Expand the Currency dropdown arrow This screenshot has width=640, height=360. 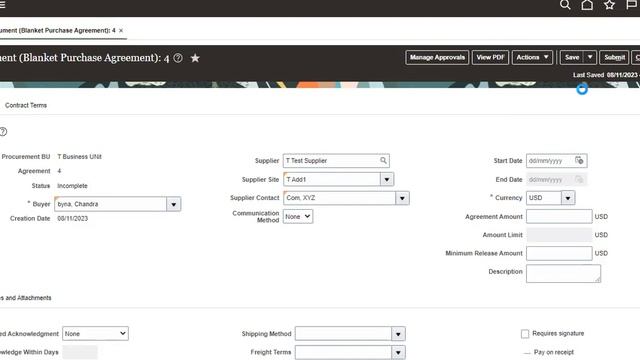pos(568,198)
